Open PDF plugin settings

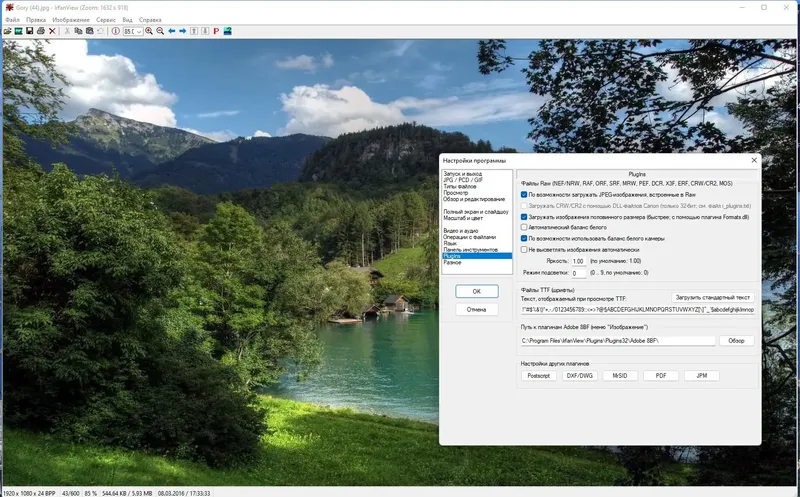(661, 376)
